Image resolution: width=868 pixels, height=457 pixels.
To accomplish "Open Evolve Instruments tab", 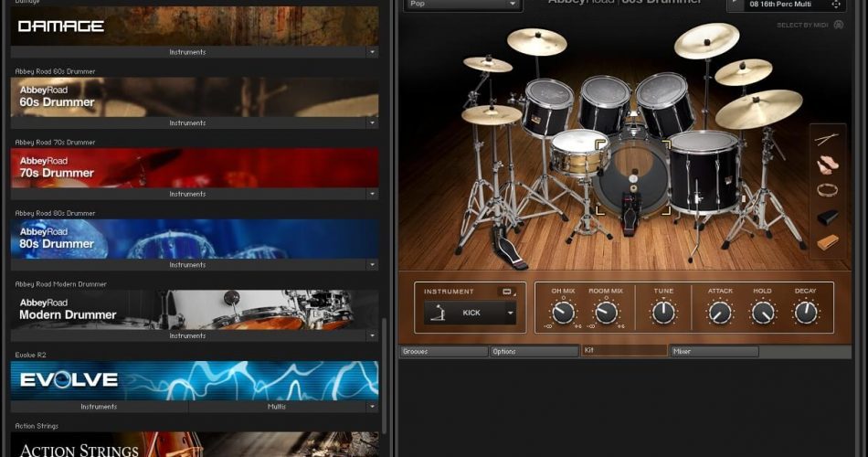I will tap(99, 407).
